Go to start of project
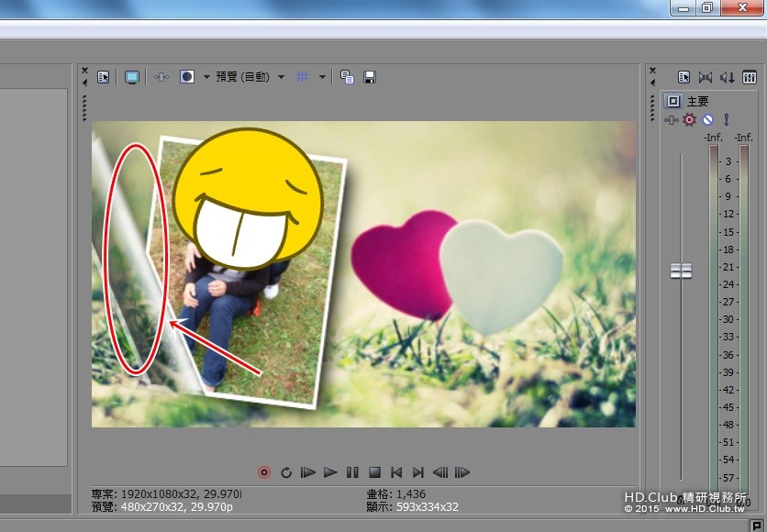This screenshot has height=532, width=767. point(396,472)
